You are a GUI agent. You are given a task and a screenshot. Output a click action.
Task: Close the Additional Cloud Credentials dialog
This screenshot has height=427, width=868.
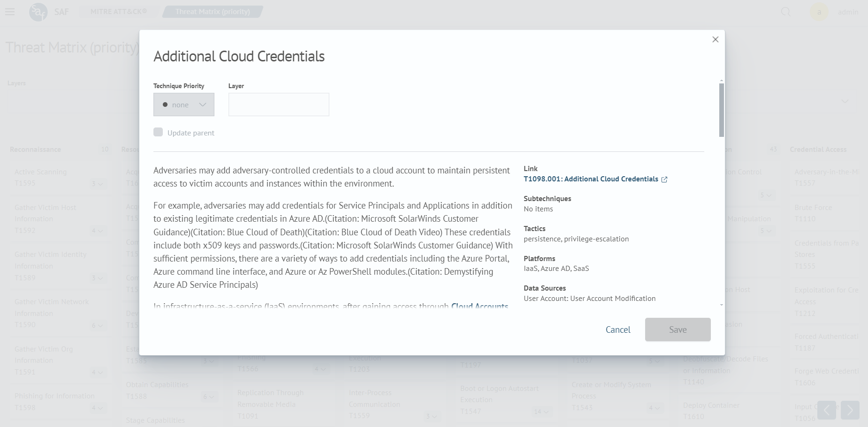tap(715, 39)
